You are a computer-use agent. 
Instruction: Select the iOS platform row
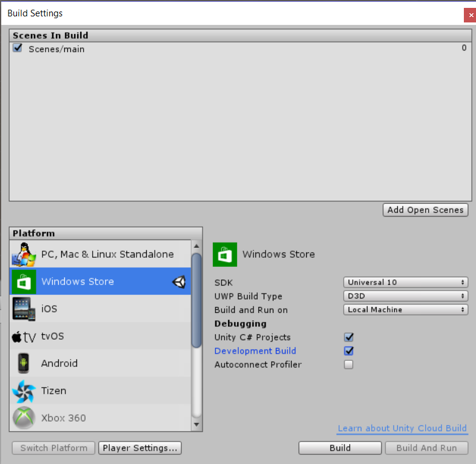[101, 309]
